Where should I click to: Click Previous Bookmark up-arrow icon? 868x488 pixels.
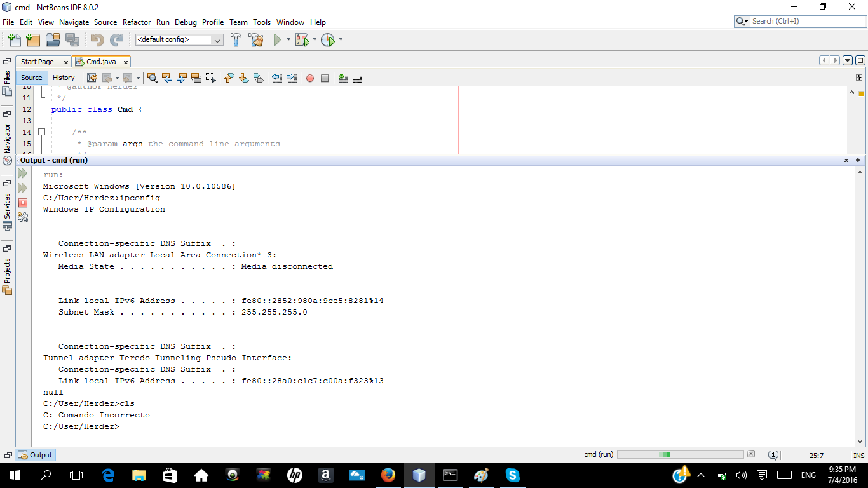coord(229,78)
